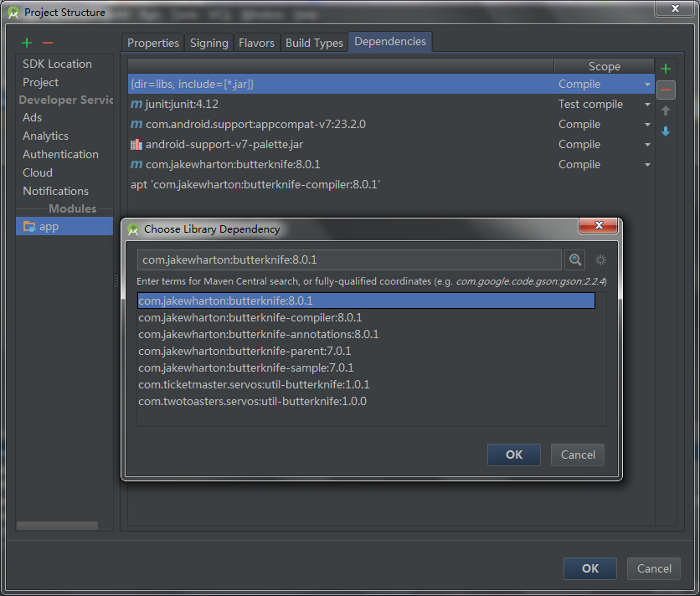Screen dimensions: 700x596
Task: Open Project in sidebar
Action: [x=41, y=82]
